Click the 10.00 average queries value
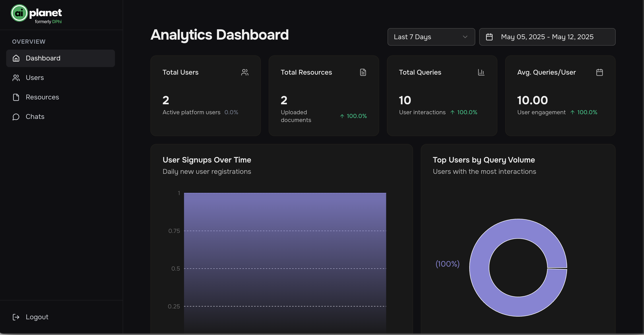 coord(533,100)
